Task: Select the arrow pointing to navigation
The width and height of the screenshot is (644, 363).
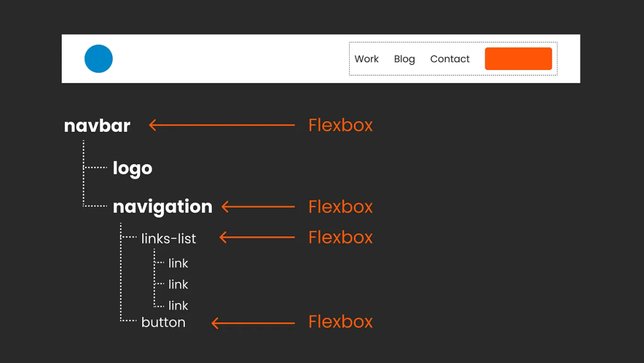Action: click(258, 207)
